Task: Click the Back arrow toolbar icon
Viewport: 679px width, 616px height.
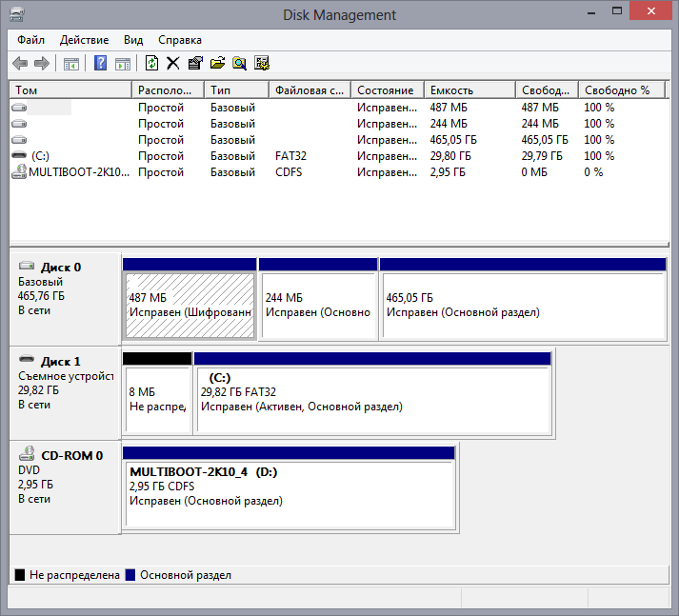Action: (x=20, y=64)
